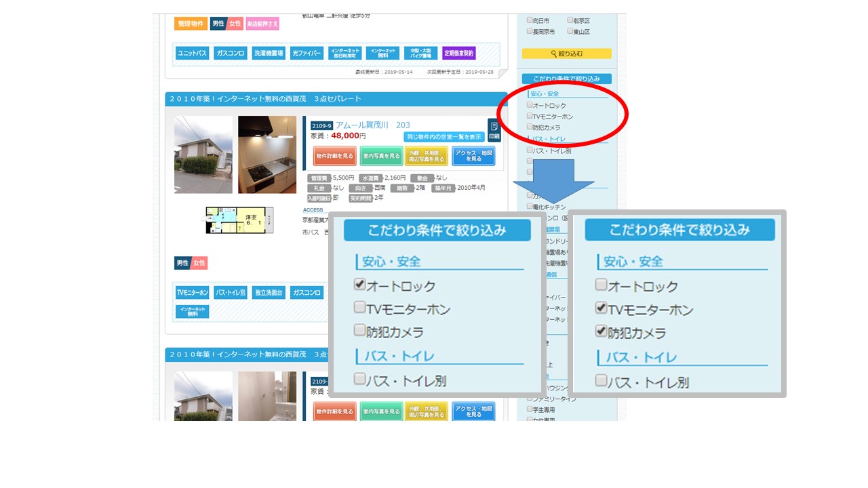Check the 電化キッチン checkbox
Viewport: 868px width, 488px height.
[530, 206]
